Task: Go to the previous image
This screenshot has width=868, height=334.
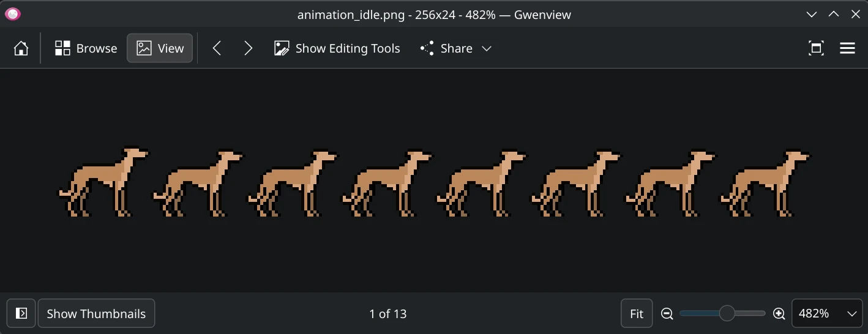Action: (217, 48)
